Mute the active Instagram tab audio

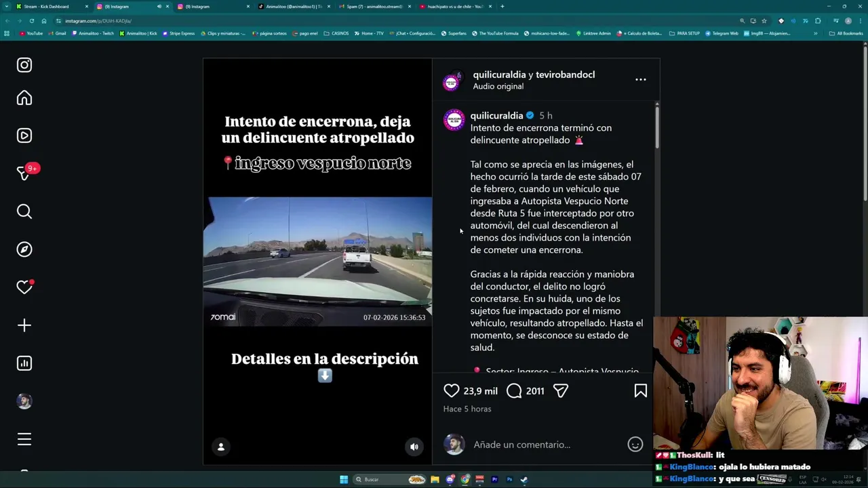[159, 6]
